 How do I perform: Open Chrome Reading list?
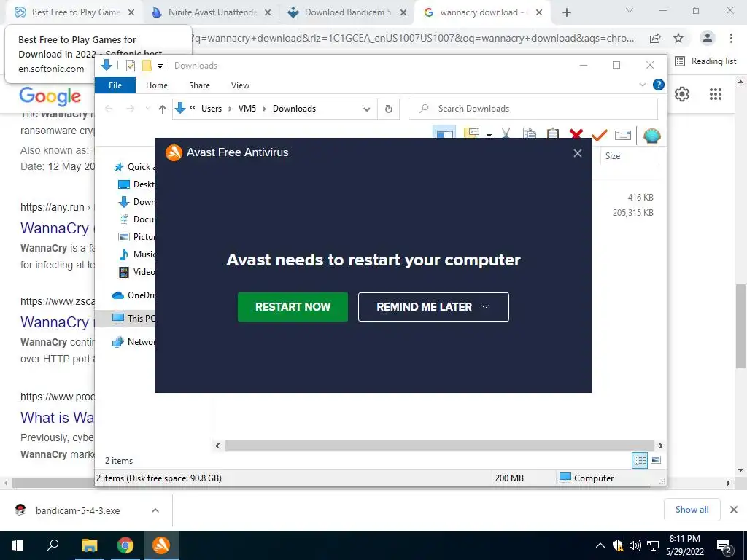pyautogui.click(x=706, y=61)
